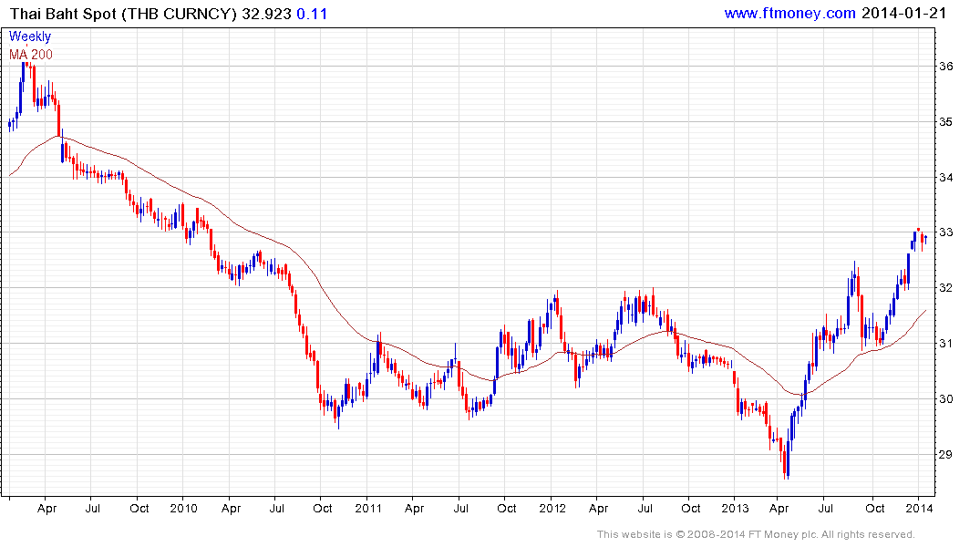Click the '2012' year label on time axis
The image size is (980, 547).
click(x=552, y=508)
